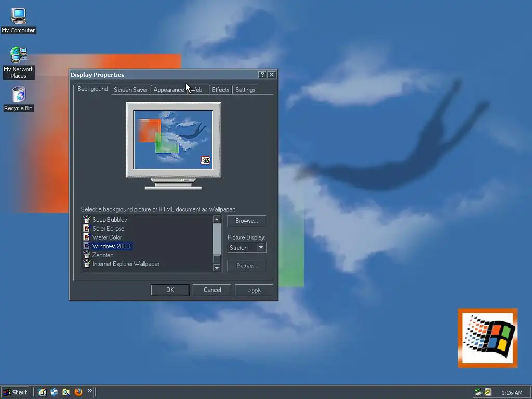Click the magnifier folder Quick Launch icon
This screenshot has width=532, height=399.
point(66,392)
